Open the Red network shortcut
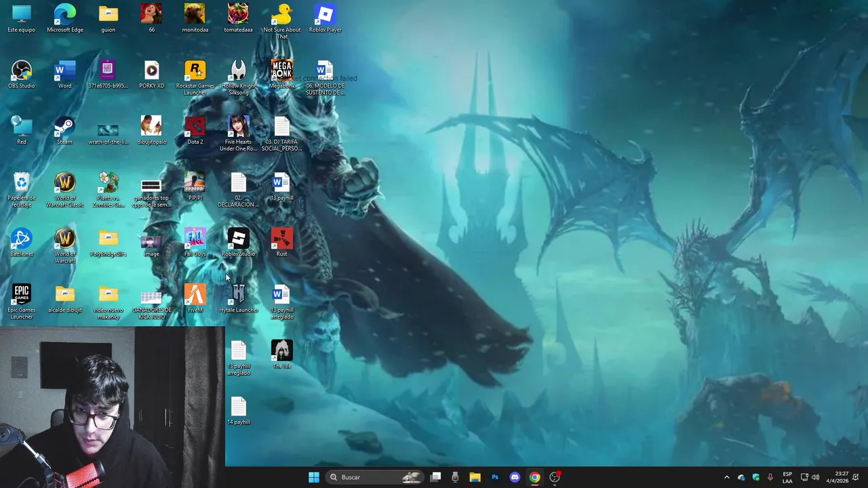The height and width of the screenshot is (488, 868). point(22,131)
